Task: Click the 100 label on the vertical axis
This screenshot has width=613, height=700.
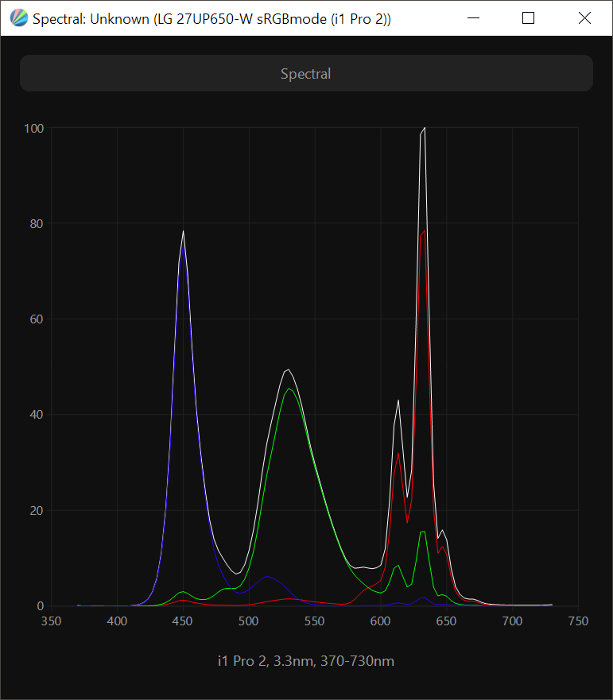Action: click(x=34, y=128)
